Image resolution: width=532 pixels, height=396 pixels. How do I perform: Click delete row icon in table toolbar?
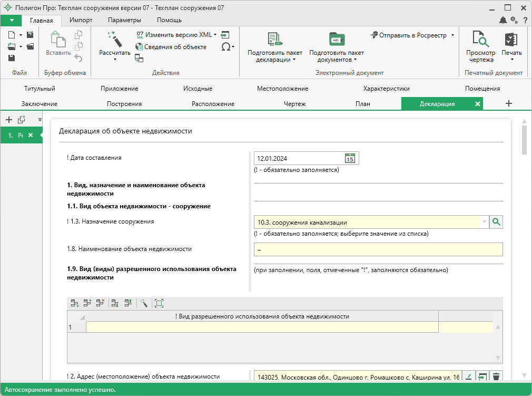pos(101,303)
